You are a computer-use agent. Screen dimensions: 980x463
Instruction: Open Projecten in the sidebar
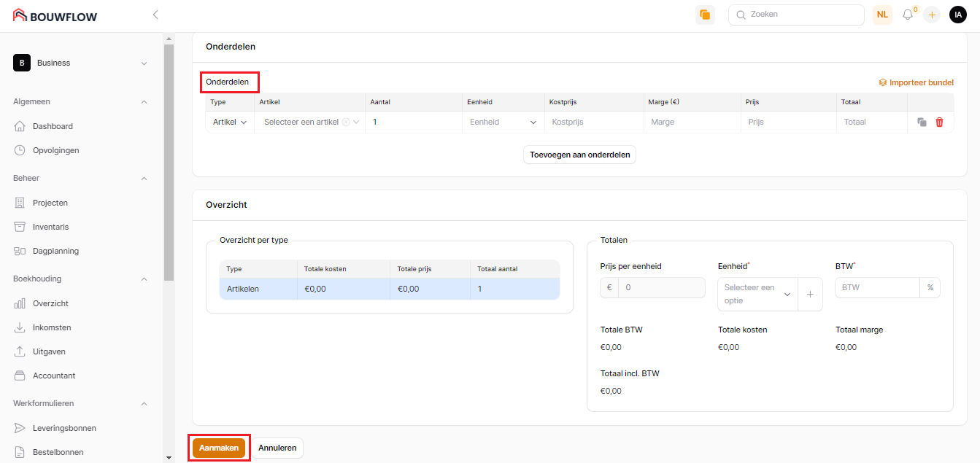point(50,203)
